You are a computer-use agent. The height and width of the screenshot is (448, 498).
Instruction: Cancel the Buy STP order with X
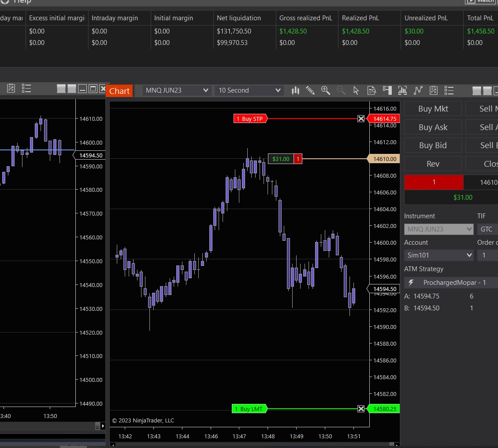point(361,119)
